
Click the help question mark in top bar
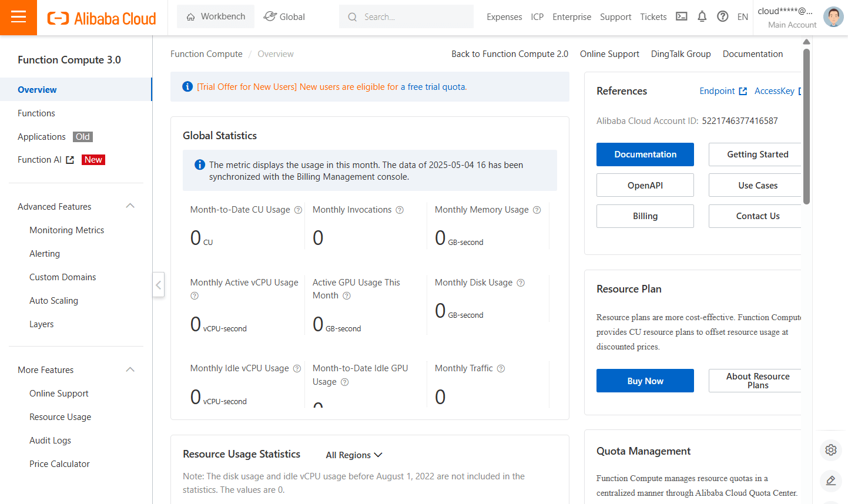(x=723, y=16)
